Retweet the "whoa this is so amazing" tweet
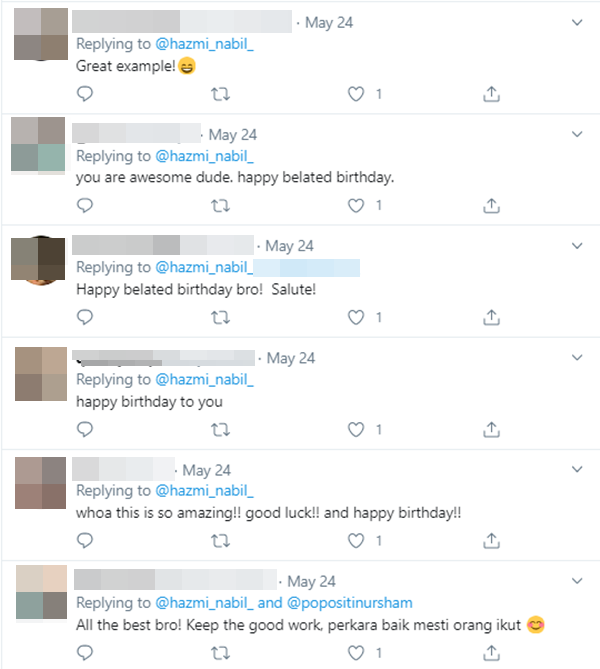Image resolution: width=600 pixels, height=669 pixels. (x=221, y=541)
